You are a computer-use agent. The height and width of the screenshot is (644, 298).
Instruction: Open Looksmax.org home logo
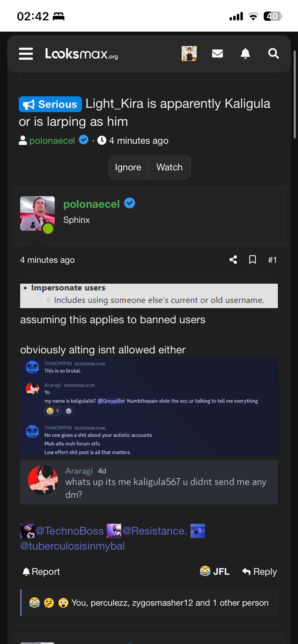click(x=81, y=54)
